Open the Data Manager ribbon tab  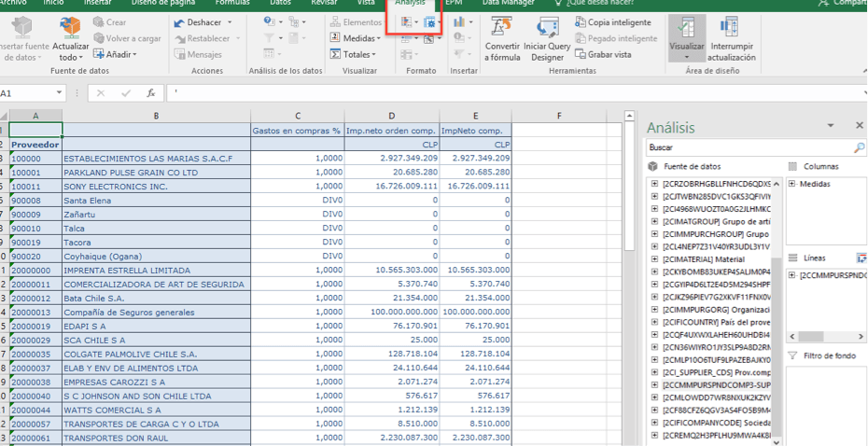(x=508, y=3)
